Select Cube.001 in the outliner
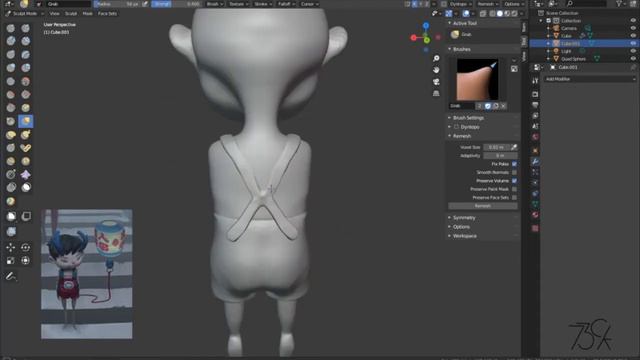640x360 pixels. (x=570, y=43)
